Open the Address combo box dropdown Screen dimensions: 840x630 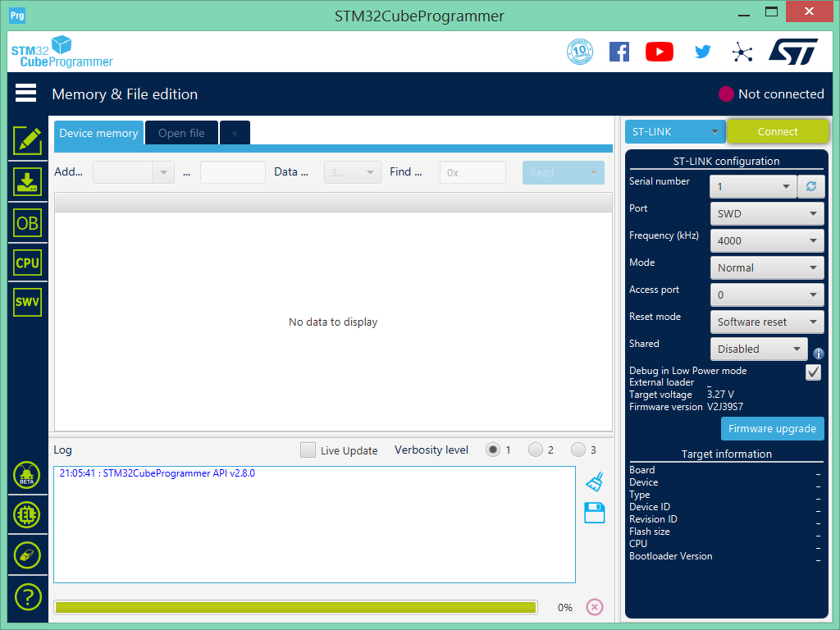(163, 172)
